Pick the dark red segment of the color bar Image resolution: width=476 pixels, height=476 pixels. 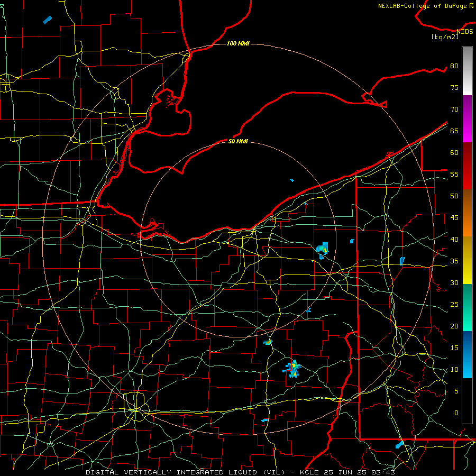tap(467, 166)
